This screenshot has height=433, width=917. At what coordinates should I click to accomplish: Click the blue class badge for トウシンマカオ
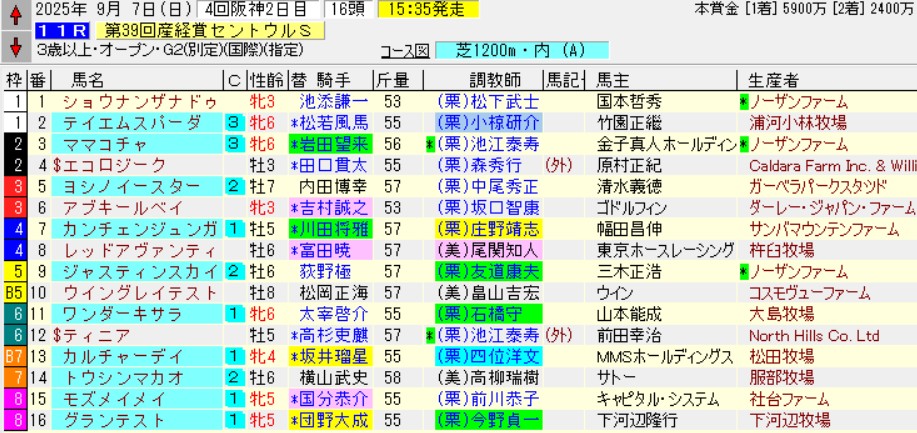click(x=233, y=378)
